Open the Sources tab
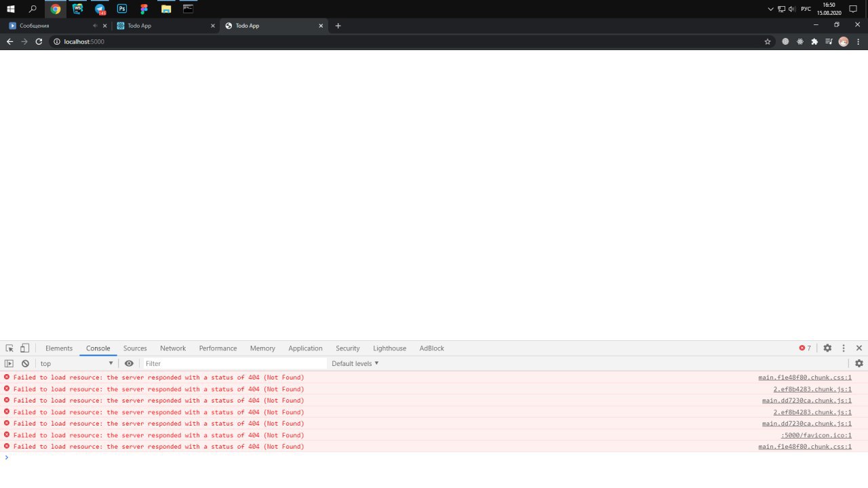868x488 pixels. click(135, 348)
